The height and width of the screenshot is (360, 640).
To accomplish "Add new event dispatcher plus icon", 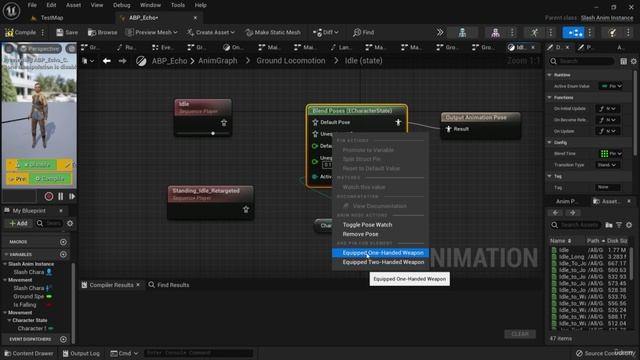I will click(63, 339).
